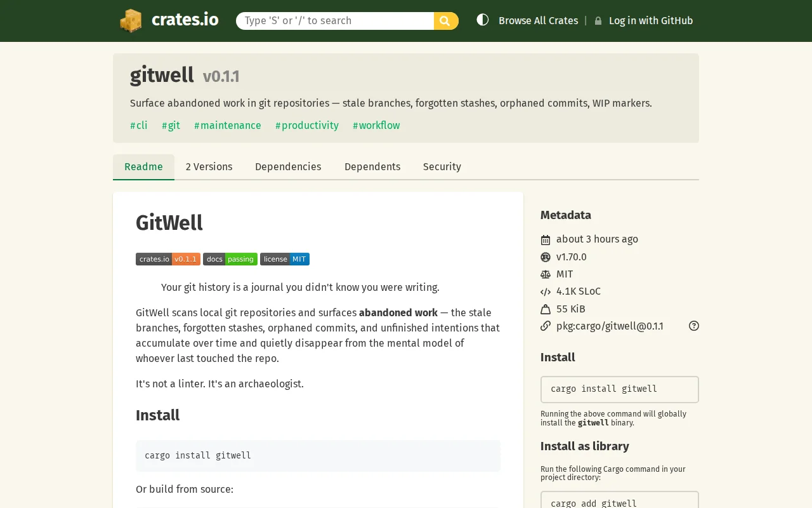The image size is (812, 508).
Task: Click the GitWell readme heading
Action: pyautogui.click(x=169, y=223)
